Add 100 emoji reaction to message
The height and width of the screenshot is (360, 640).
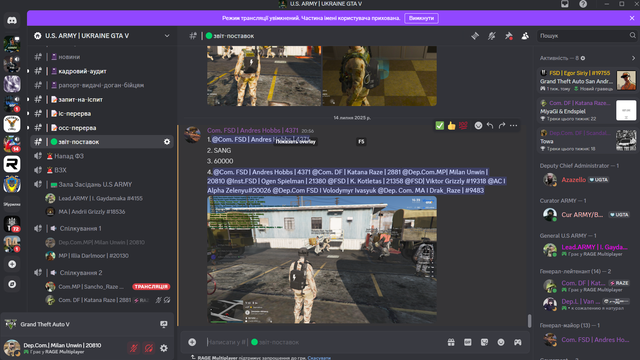(x=463, y=126)
